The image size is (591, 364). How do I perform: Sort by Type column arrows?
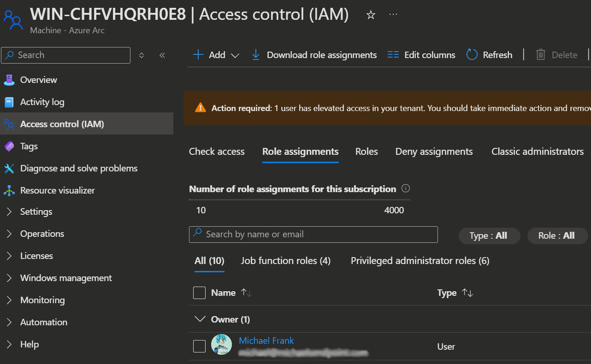(467, 293)
